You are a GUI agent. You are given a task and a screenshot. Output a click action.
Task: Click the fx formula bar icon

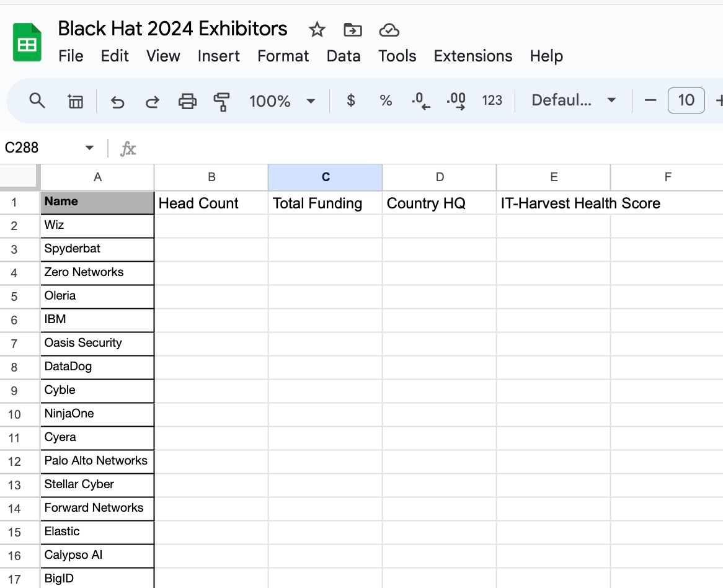click(128, 148)
